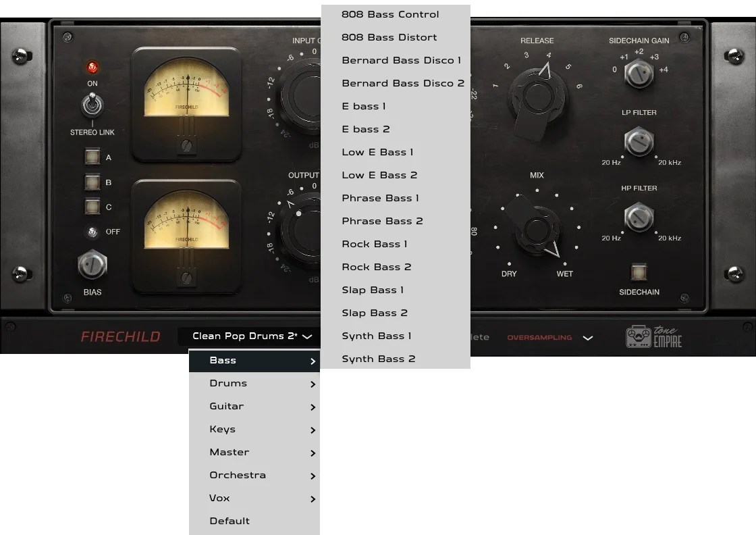Load the Low E Bass 1 preset

pos(396,153)
